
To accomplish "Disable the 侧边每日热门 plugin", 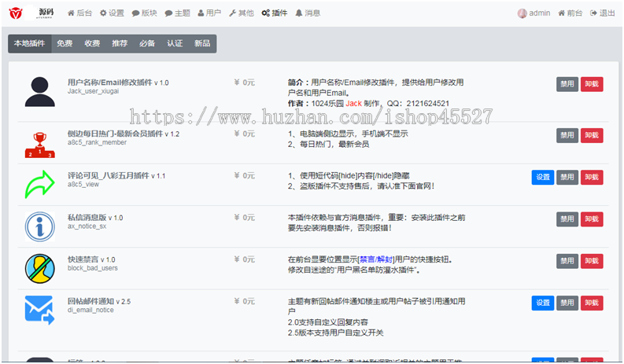I will (x=567, y=135).
